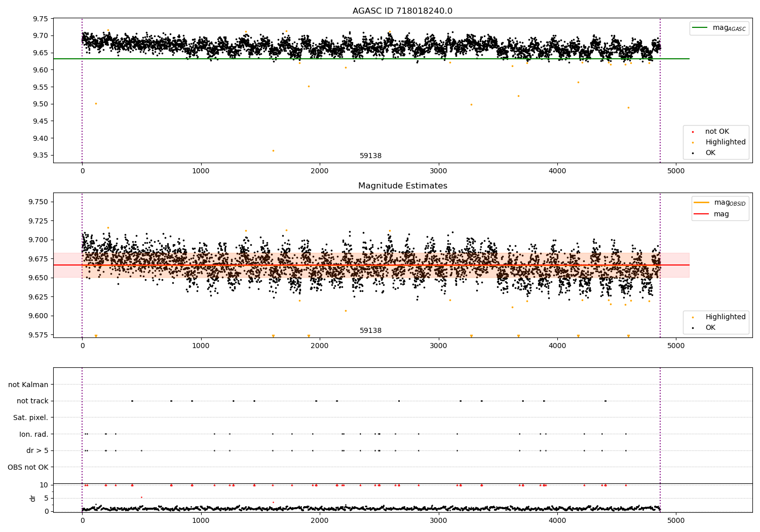Click the "10" tick on the dr axis

(44, 485)
